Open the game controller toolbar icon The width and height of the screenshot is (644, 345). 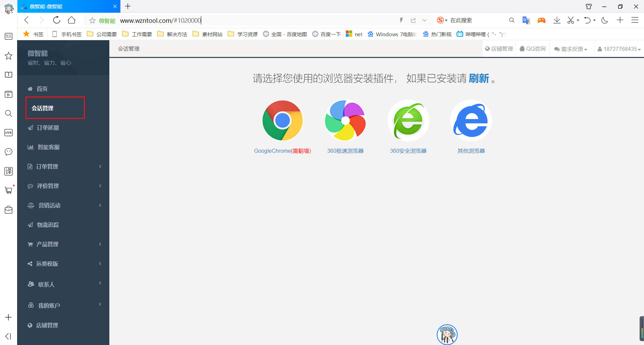pos(541,20)
